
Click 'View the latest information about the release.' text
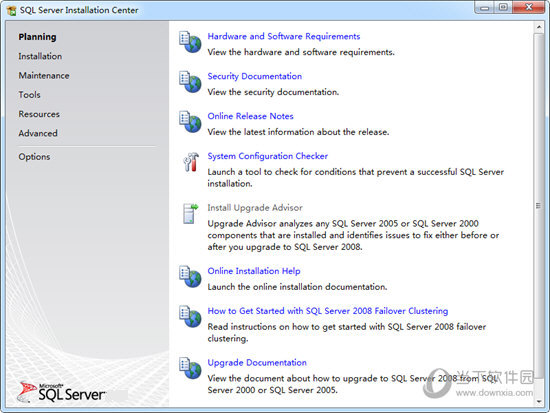[298, 132]
